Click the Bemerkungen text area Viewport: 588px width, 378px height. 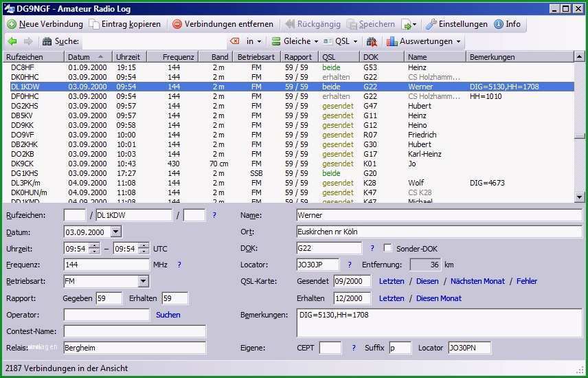[439, 323]
